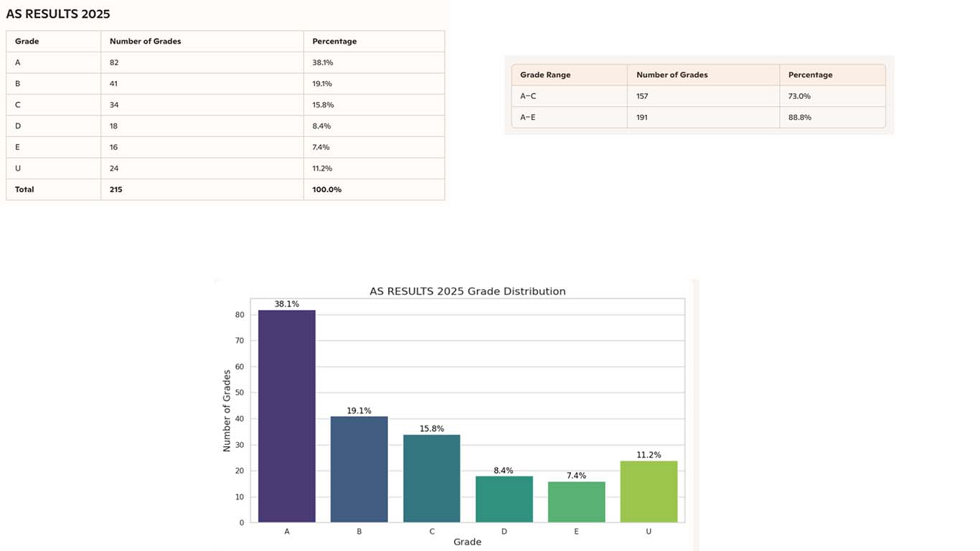Select the grade D bar in chart

click(504, 499)
